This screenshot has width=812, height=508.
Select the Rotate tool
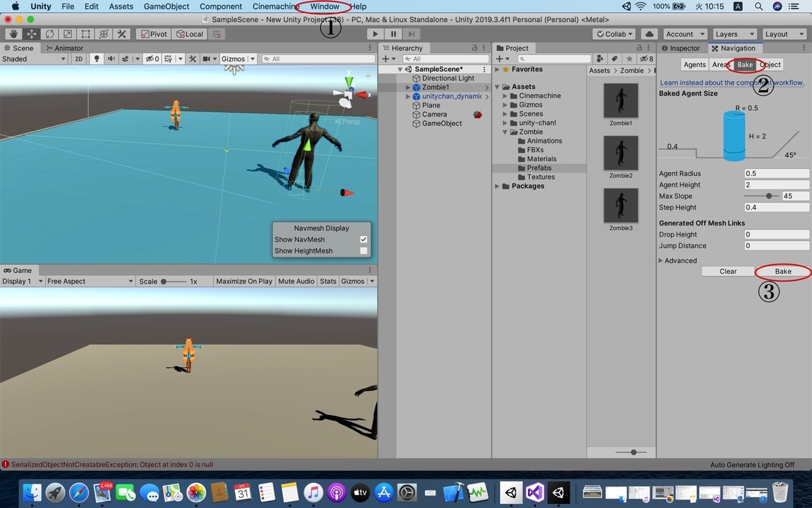(49, 34)
